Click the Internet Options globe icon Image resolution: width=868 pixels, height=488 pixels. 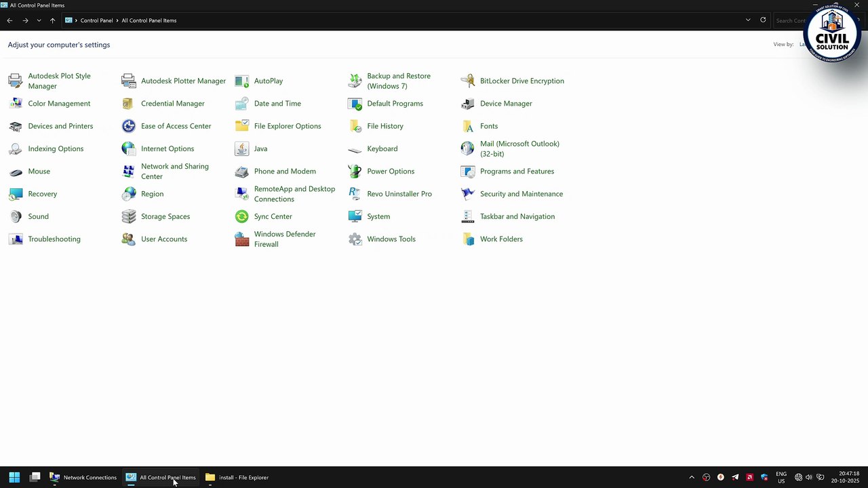pos(129,149)
